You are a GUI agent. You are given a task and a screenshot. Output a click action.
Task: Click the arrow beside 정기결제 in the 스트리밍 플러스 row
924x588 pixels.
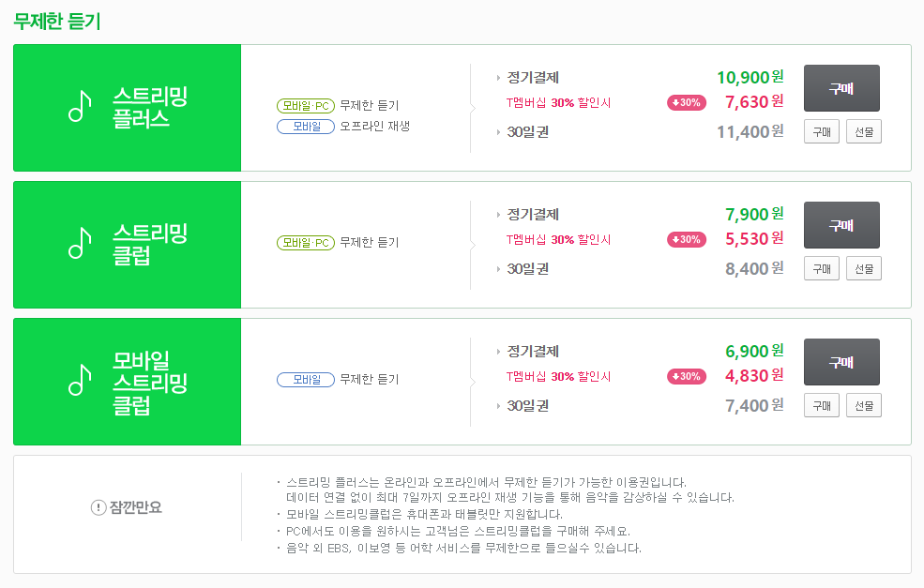click(x=498, y=78)
